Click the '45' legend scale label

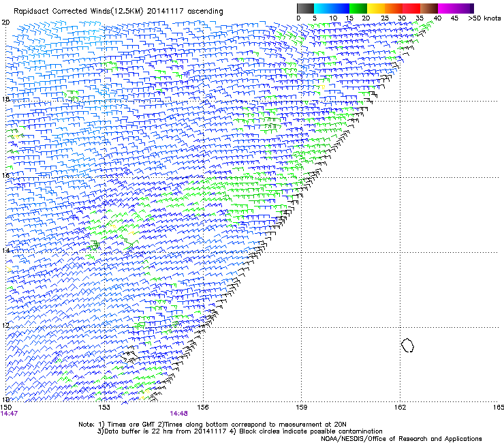coord(454,18)
